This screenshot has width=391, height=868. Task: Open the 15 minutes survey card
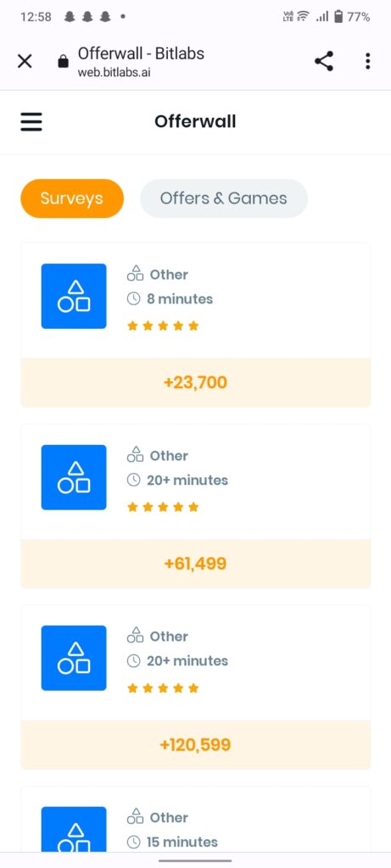pyautogui.click(x=195, y=819)
